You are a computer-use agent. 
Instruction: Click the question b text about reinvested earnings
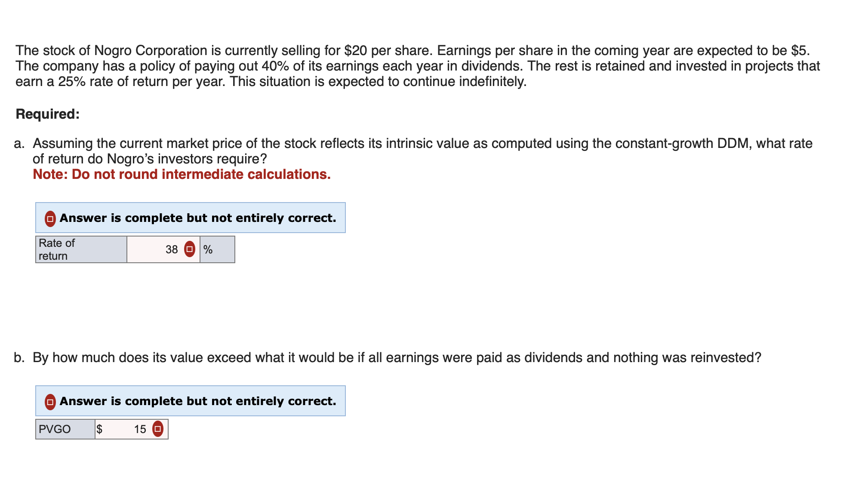point(397,357)
